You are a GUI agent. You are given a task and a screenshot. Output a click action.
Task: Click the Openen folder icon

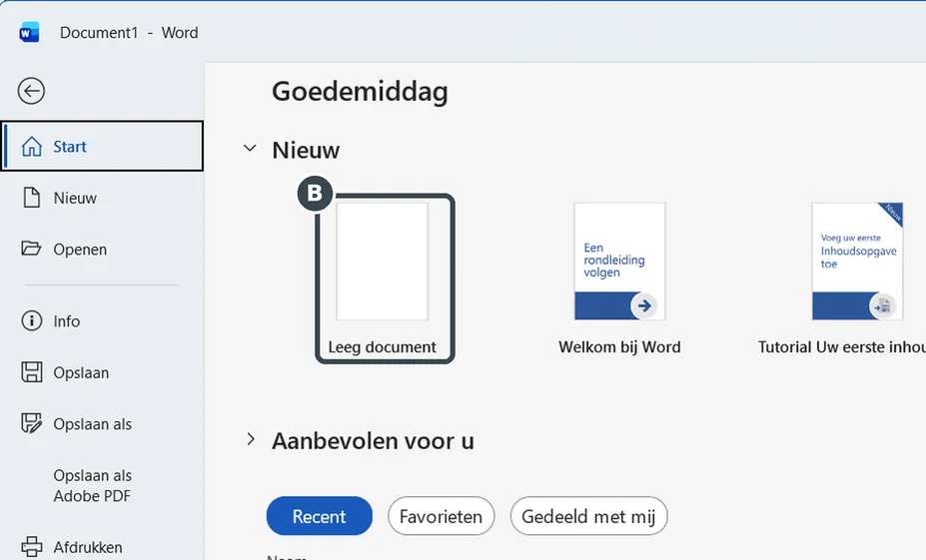pos(31,249)
